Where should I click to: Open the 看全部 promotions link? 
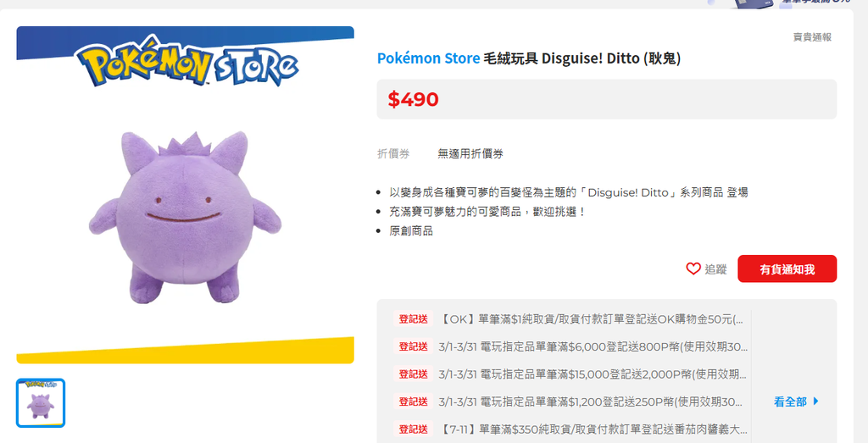click(790, 401)
